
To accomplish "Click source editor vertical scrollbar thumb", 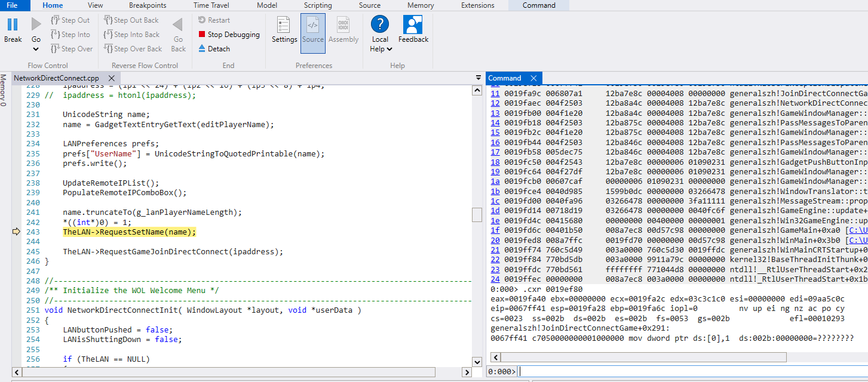I will pos(476,215).
